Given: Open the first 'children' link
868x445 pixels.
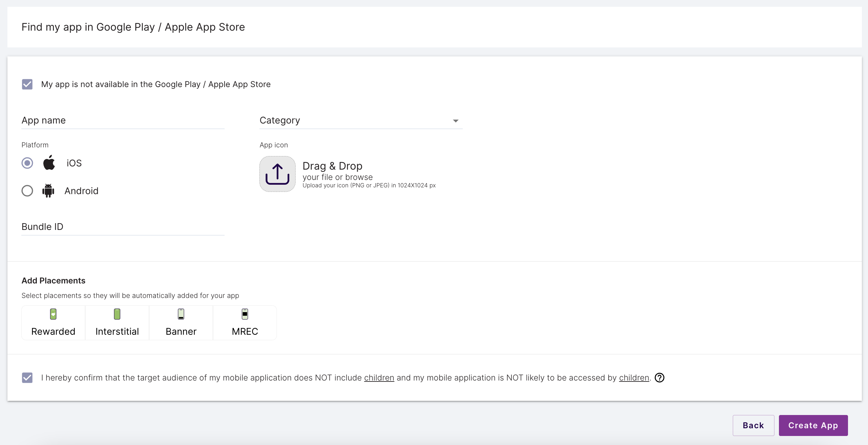Looking at the screenshot, I should point(379,378).
